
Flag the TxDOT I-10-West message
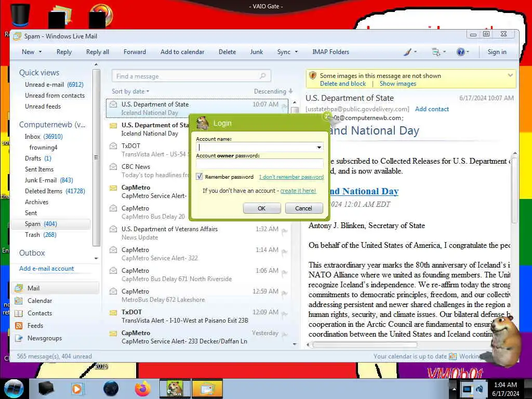[x=285, y=314]
